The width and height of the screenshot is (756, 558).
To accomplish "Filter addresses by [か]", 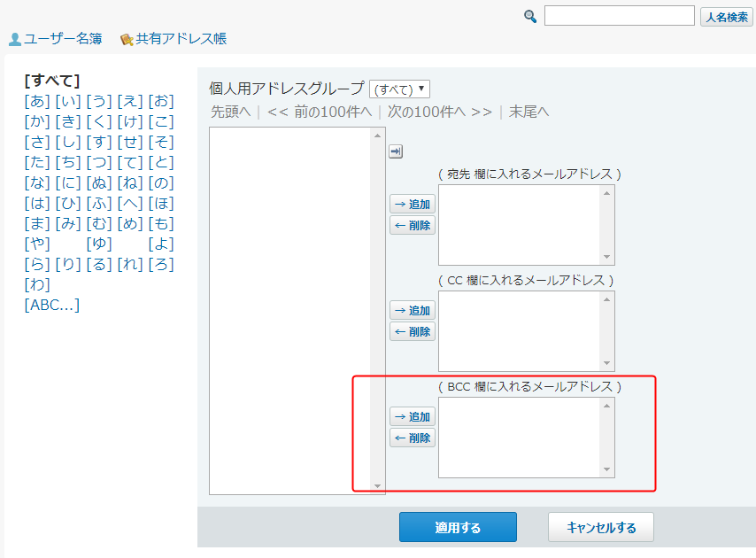I will 37,121.
